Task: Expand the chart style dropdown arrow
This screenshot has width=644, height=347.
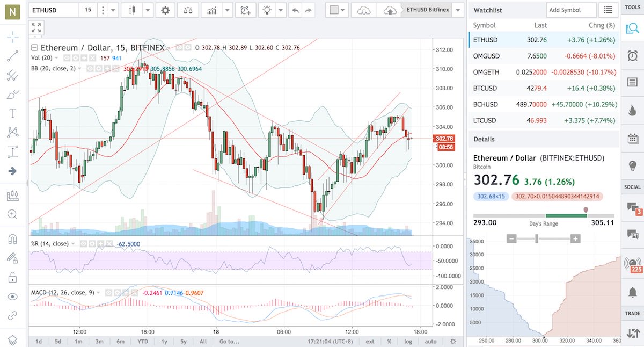Action: 148,10
